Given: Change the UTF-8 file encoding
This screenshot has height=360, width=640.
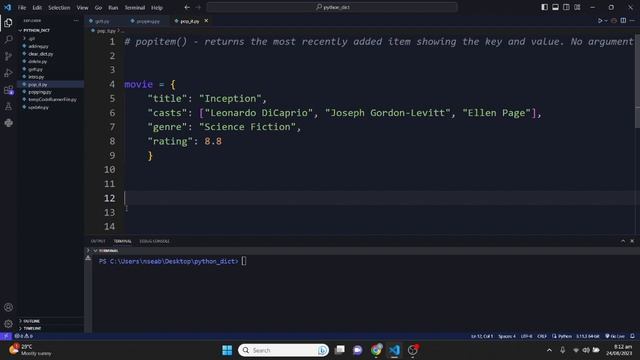Looking at the screenshot, I should coord(527,336).
